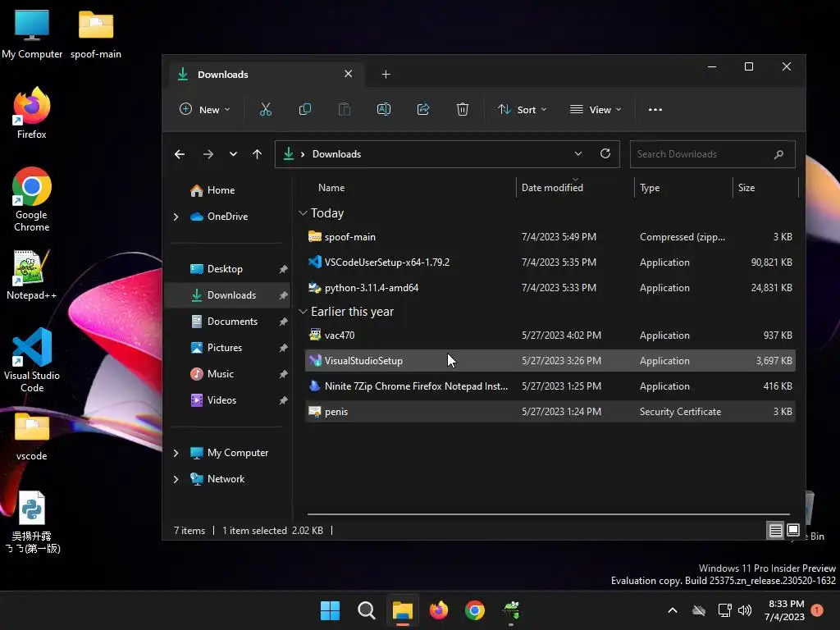Add a new File Explorer tab

pyautogui.click(x=386, y=74)
